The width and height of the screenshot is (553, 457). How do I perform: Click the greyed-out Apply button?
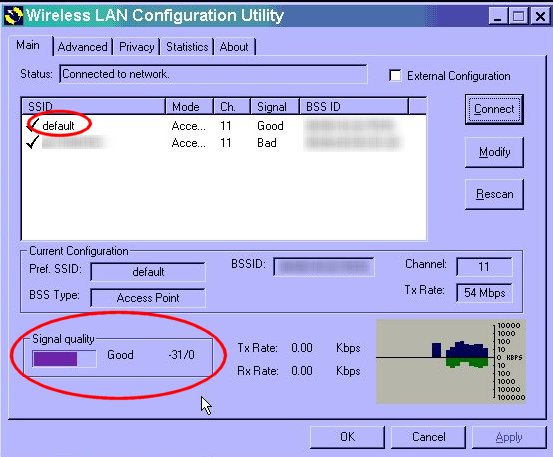(x=509, y=437)
